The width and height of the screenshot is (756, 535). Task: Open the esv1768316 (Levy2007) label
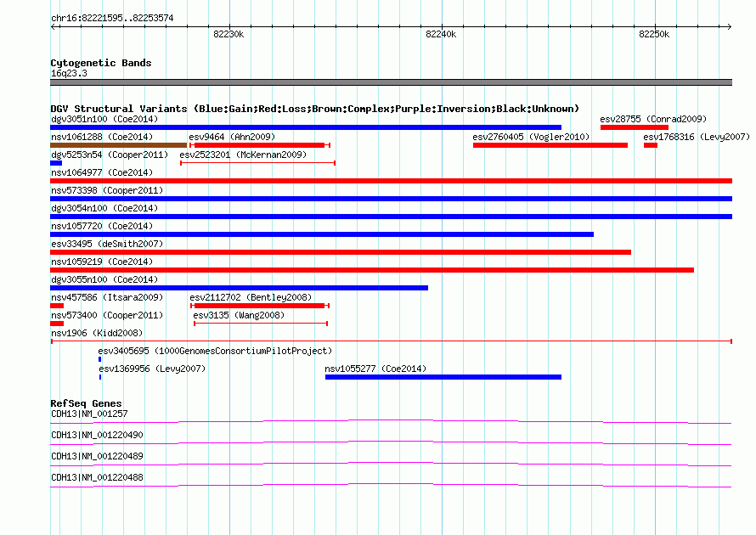697,137
